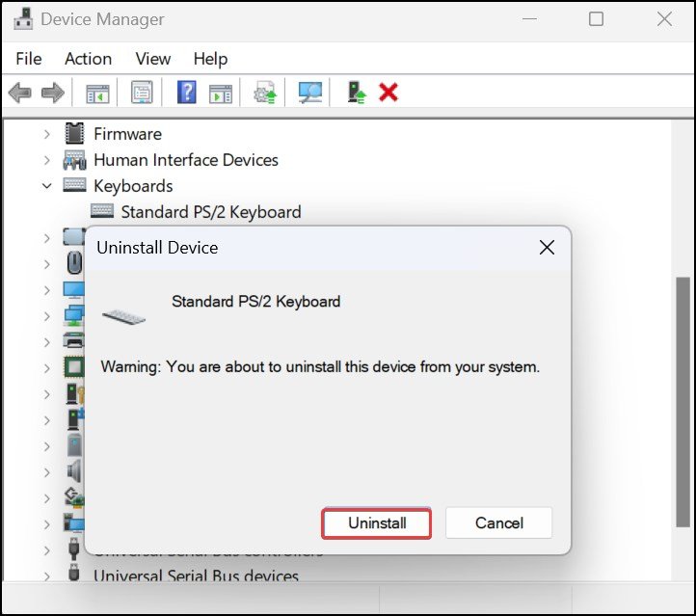This screenshot has width=696, height=616.
Task: Click the red X Uninstall device icon
Action: 388,93
